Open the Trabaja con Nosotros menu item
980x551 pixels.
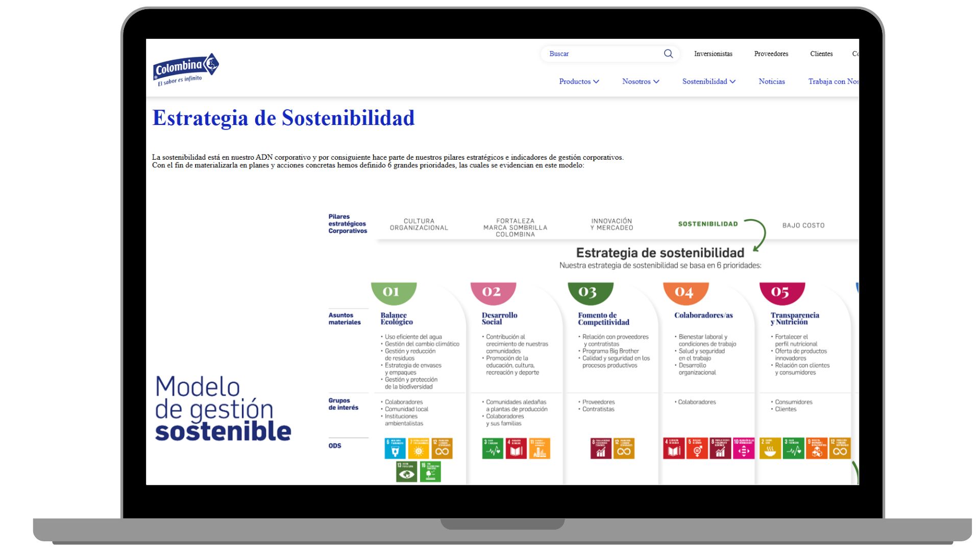coord(833,82)
